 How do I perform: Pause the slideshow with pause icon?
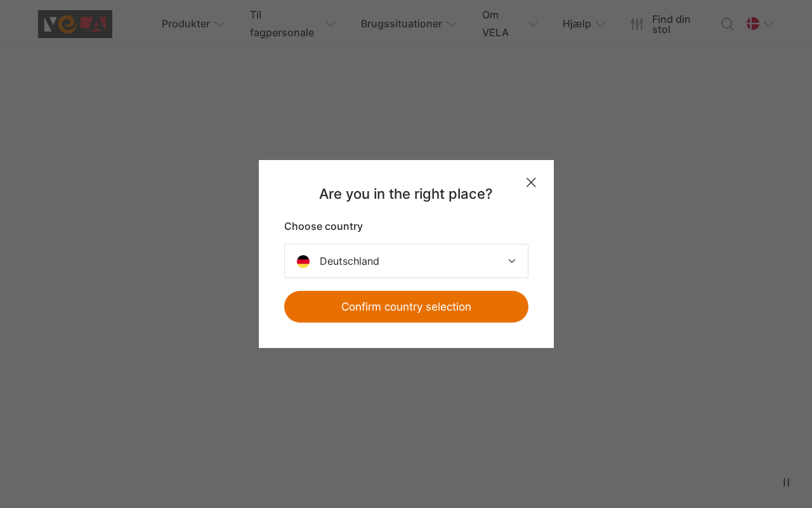(787, 483)
